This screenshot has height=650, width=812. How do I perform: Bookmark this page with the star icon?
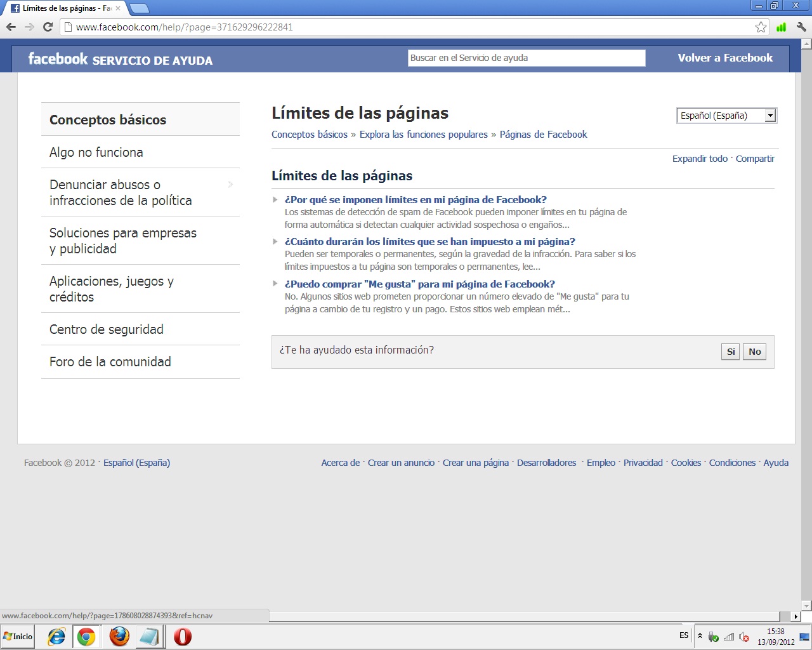(761, 27)
